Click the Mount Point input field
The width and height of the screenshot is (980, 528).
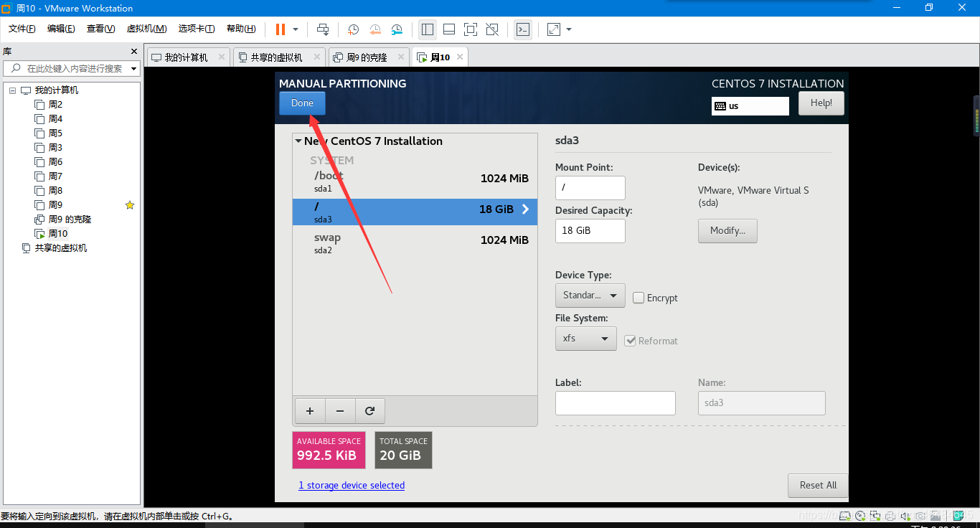(590, 188)
